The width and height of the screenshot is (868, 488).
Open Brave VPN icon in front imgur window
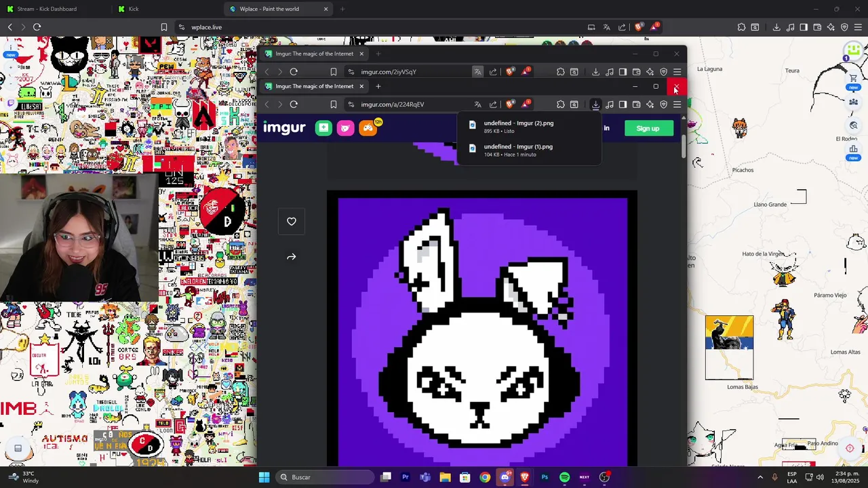tap(663, 104)
